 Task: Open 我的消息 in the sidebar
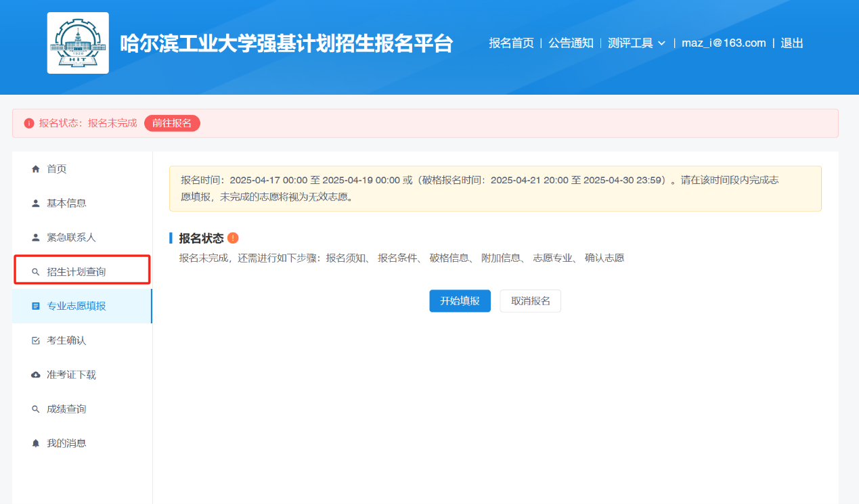(x=82, y=444)
